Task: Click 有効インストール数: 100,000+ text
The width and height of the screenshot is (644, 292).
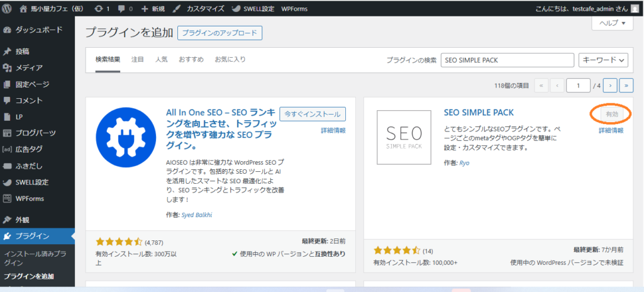Action: click(x=415, y=262)
